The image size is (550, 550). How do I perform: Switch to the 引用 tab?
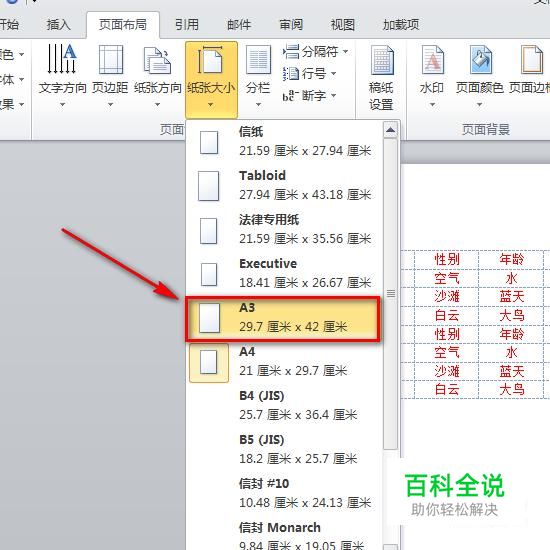(187, 25)
